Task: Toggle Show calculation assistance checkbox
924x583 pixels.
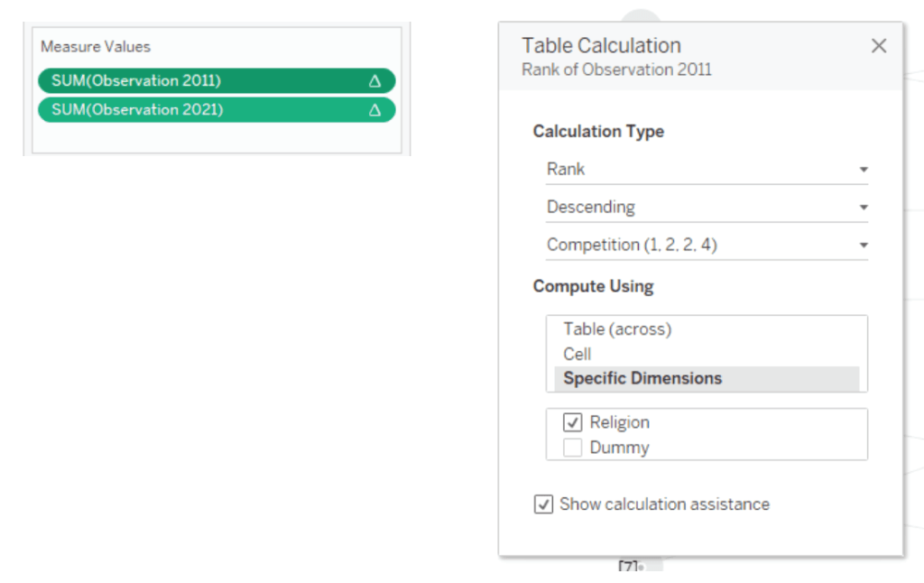Action: [543, 504]
